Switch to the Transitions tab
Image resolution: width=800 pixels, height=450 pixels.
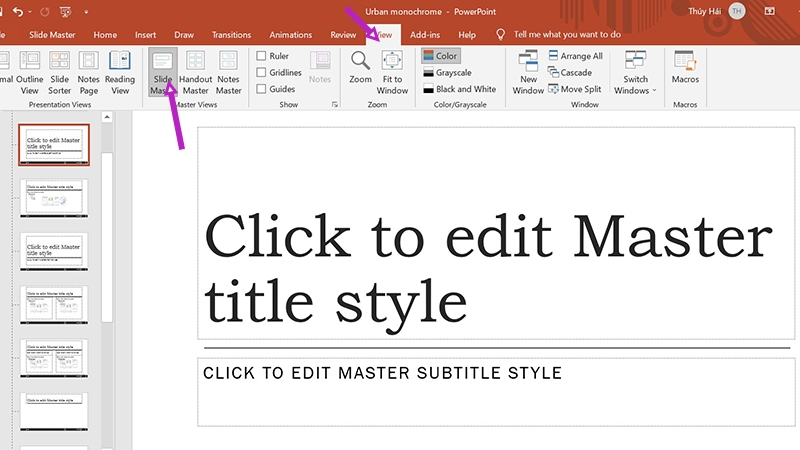pyautogui.click(x=231, y=35)
